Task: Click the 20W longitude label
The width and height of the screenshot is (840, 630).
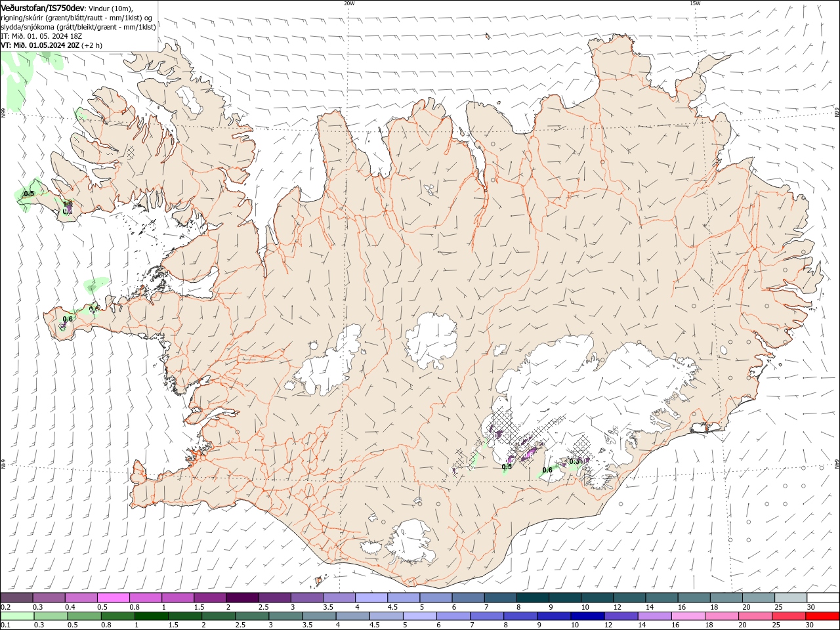Action: coord(349,3)
